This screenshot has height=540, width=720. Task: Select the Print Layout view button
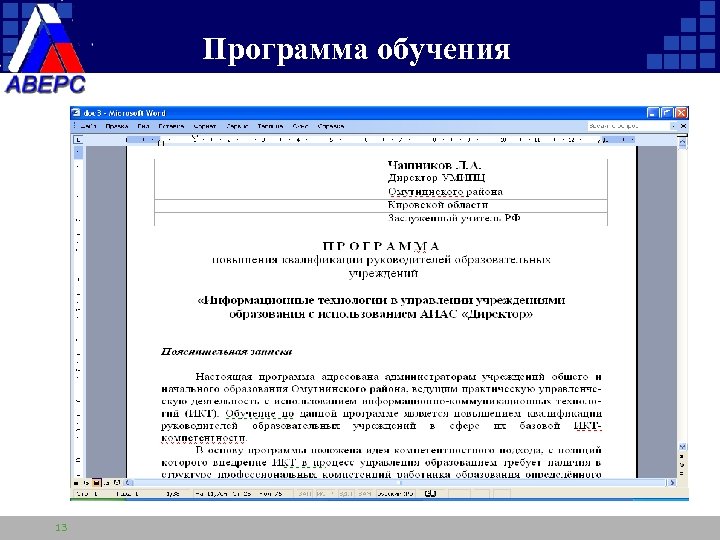tap(96, 483)
